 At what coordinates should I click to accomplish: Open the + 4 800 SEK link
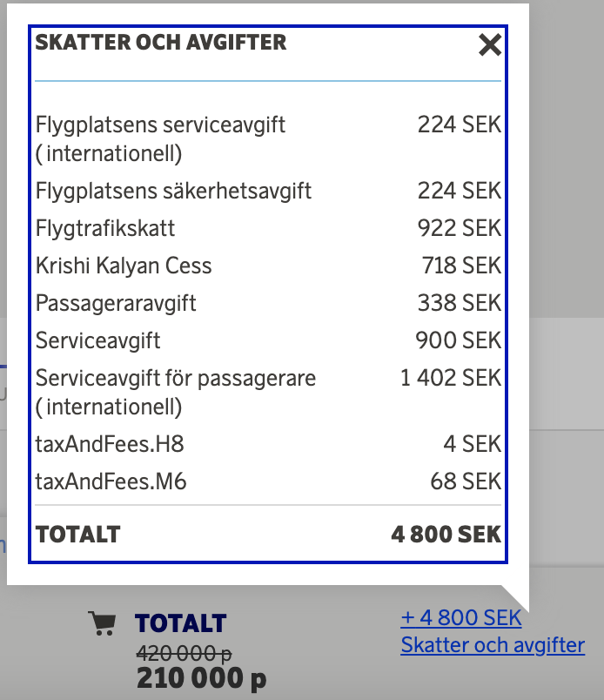pos(461,617)
